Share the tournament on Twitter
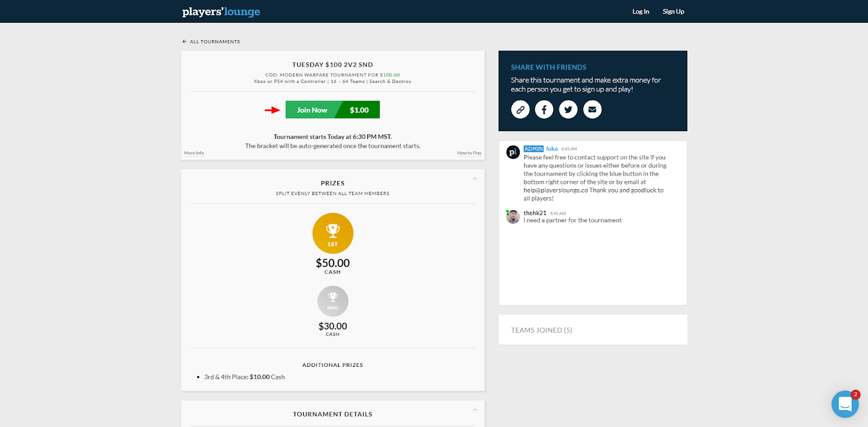This screenshot has width=868, height=427. pyautogui.click(x=568, y=109)
